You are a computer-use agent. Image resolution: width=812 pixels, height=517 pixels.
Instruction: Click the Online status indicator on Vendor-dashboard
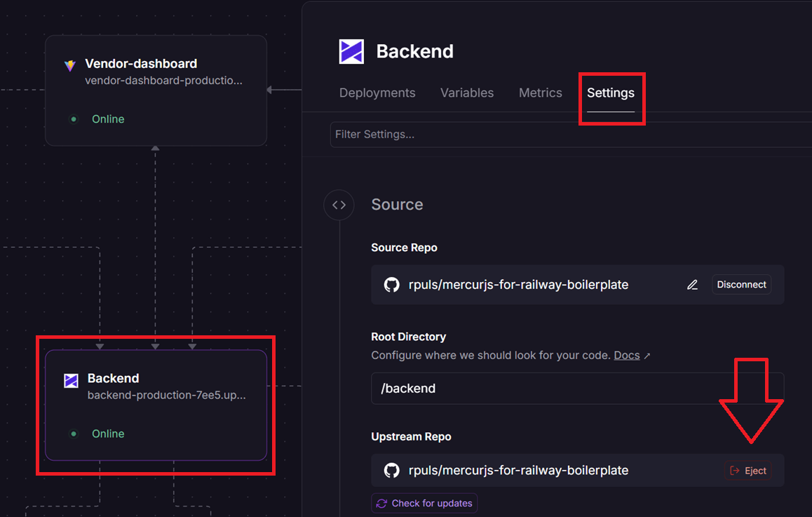tap(98, 119)
